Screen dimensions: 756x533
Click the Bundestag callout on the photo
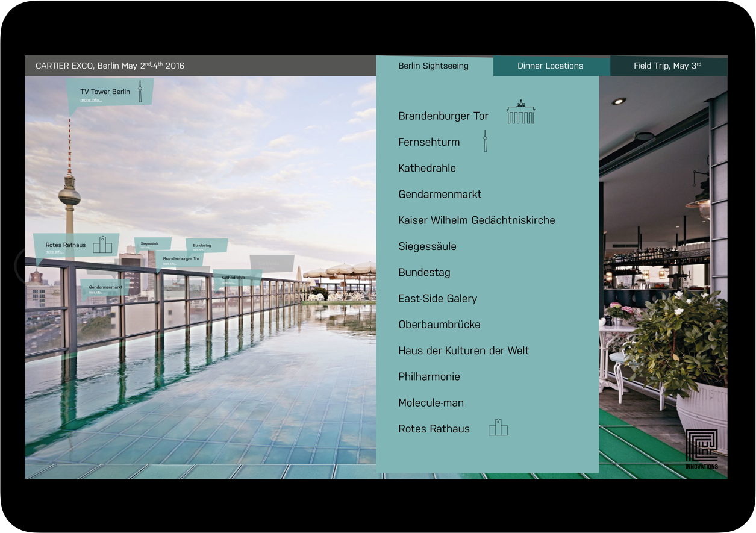(x=206, y=246)
